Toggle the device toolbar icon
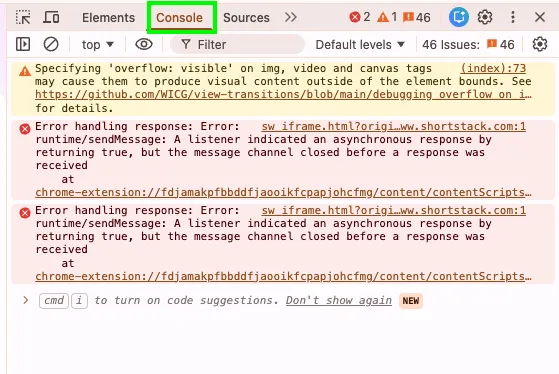Image resolution: width=559 pixels, height=374 pixels. click(x=51, y=17)
